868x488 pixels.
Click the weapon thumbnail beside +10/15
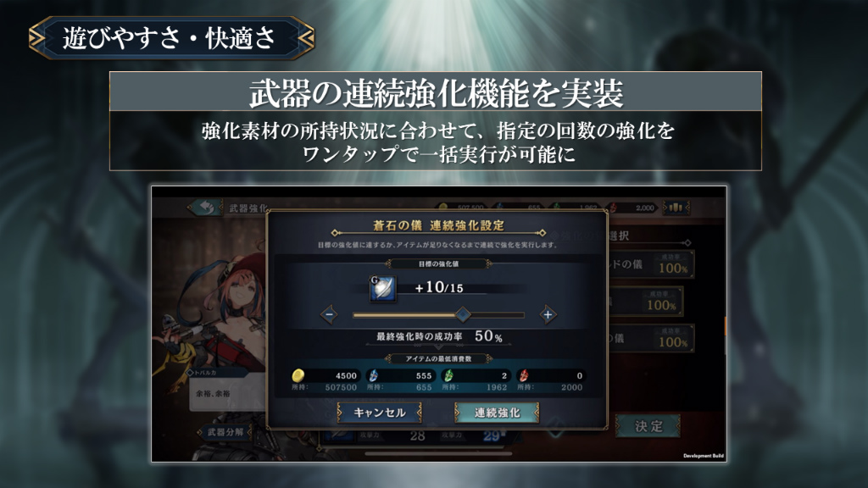click(x=382, y=289)
